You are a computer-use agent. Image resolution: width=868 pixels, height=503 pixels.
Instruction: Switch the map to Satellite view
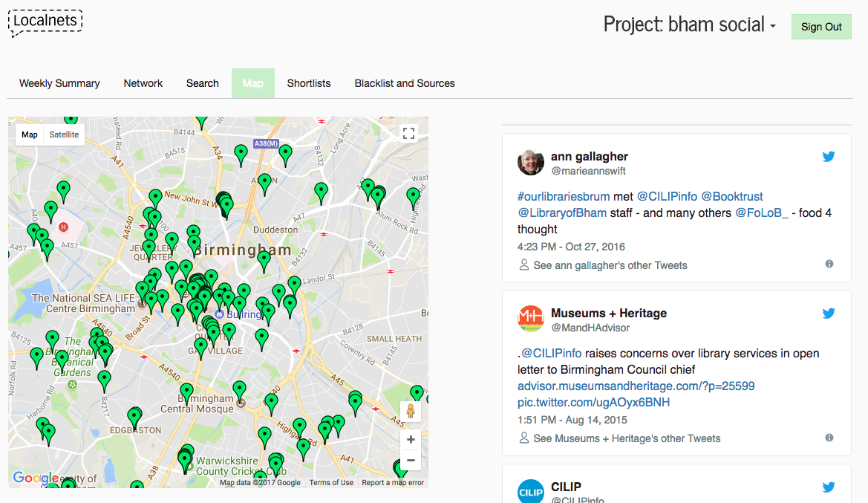(64, 134)
